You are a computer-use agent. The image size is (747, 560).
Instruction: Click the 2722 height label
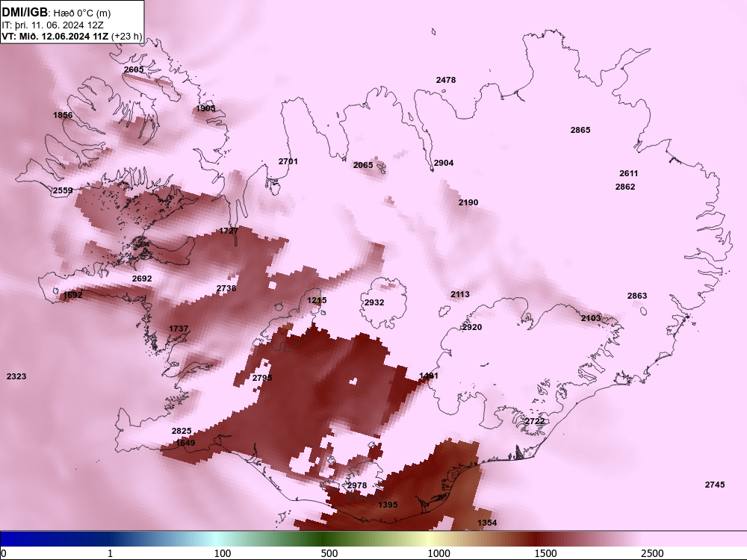(x=535, y=421)
